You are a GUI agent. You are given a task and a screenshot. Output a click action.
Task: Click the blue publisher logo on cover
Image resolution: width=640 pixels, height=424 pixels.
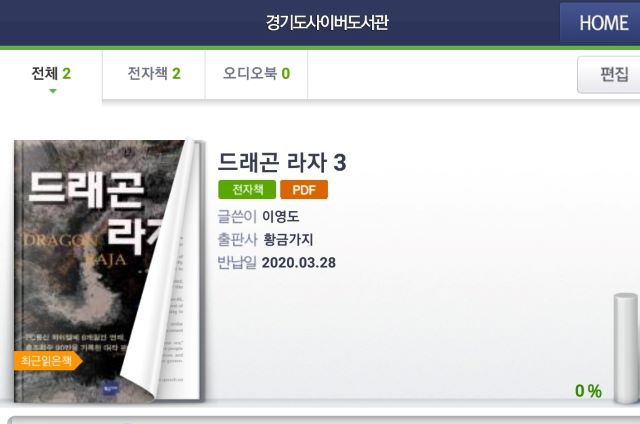click(110, 387)
